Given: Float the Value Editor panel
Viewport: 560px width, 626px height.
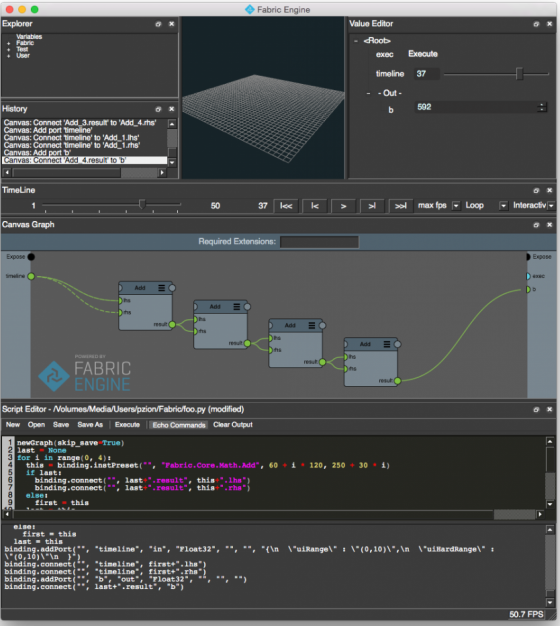Looking at the screenshot, I should 536,24.
